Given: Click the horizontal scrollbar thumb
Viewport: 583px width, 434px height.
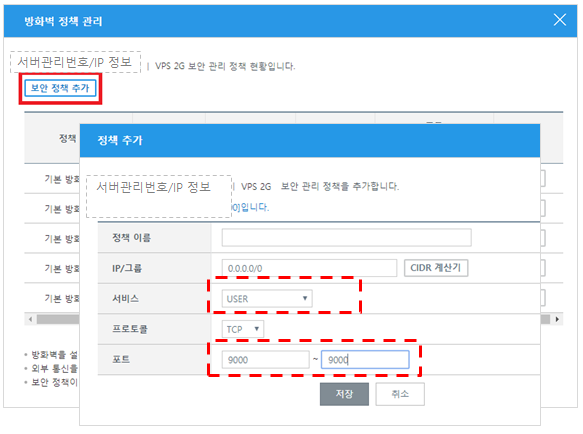Looking at the screenshot, I should [x=58, y=319].
